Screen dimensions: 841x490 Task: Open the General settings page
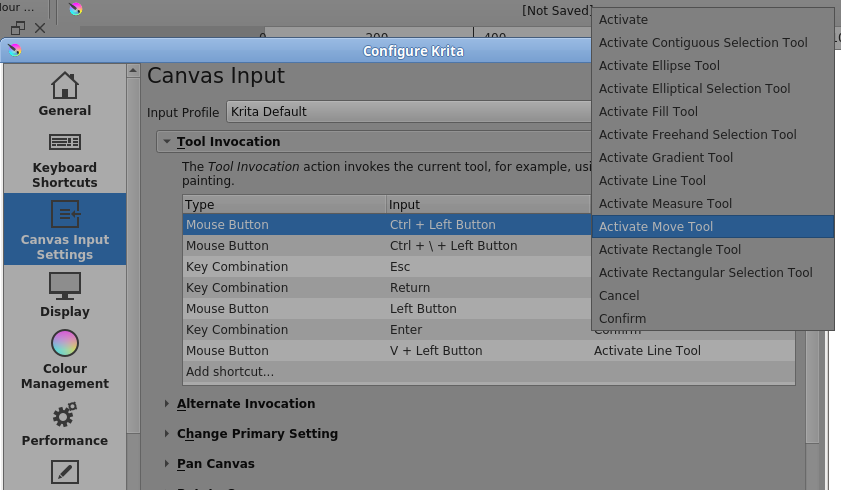64,95
